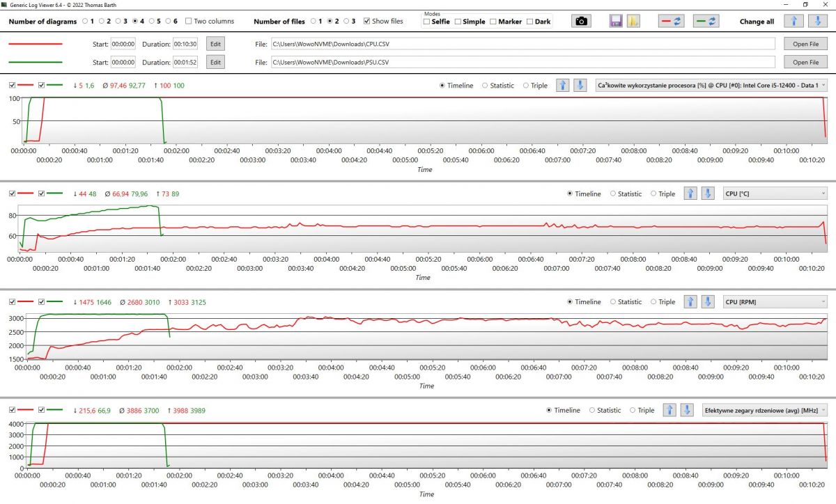Select 1 diagram radio option
836x504 pixels.
click(x=85, y=21)
